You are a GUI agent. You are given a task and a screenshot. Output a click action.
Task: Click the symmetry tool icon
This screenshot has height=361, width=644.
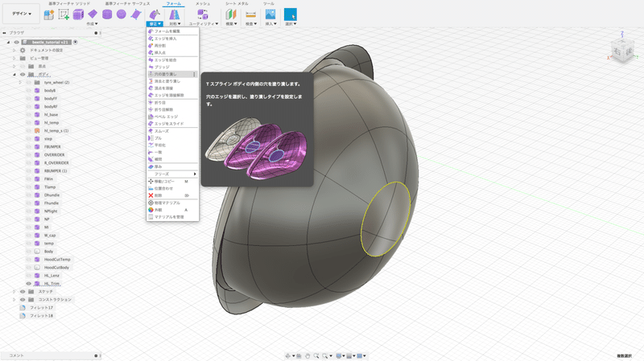tap(175, 14)
